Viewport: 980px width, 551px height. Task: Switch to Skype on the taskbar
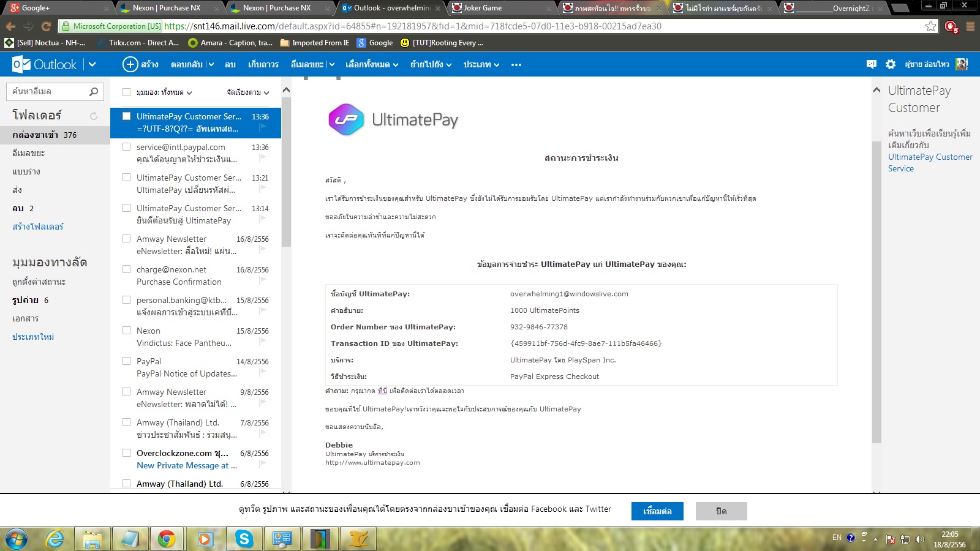coord(244,539)
